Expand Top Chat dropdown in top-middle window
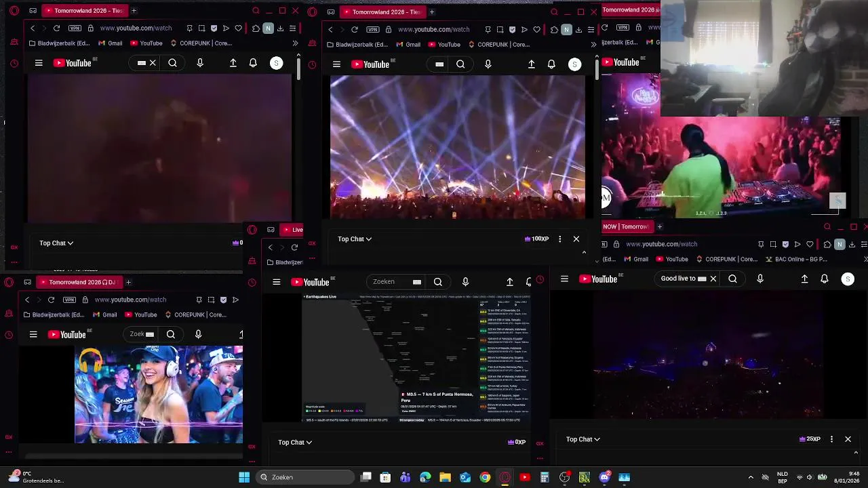The width and height of the screenshot is (868, 488). click(x=355, y=239)
